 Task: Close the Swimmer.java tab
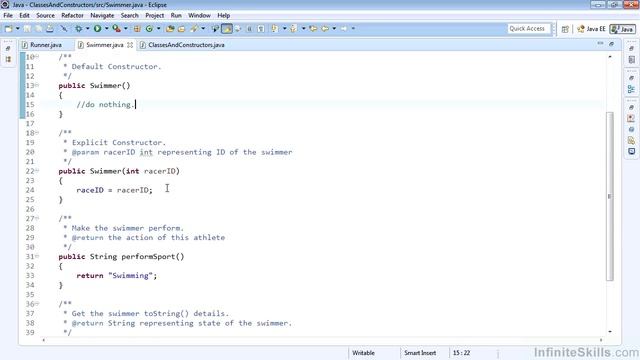(130, 45)
